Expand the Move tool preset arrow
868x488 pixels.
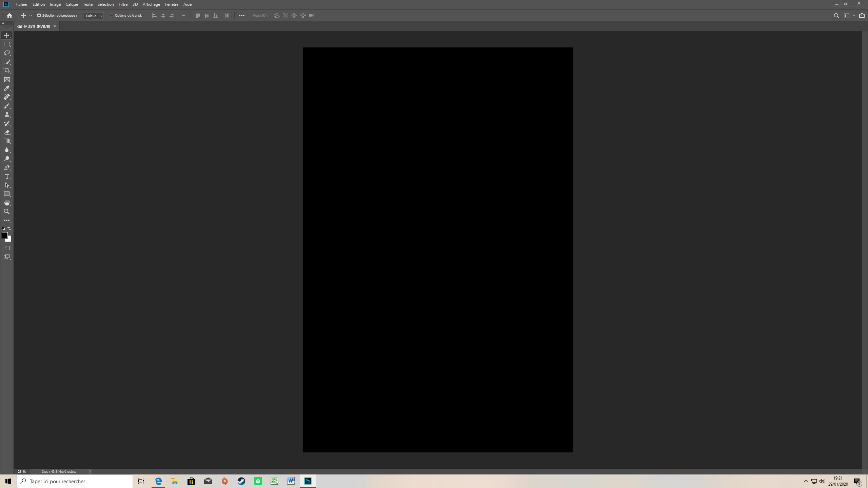31,16
